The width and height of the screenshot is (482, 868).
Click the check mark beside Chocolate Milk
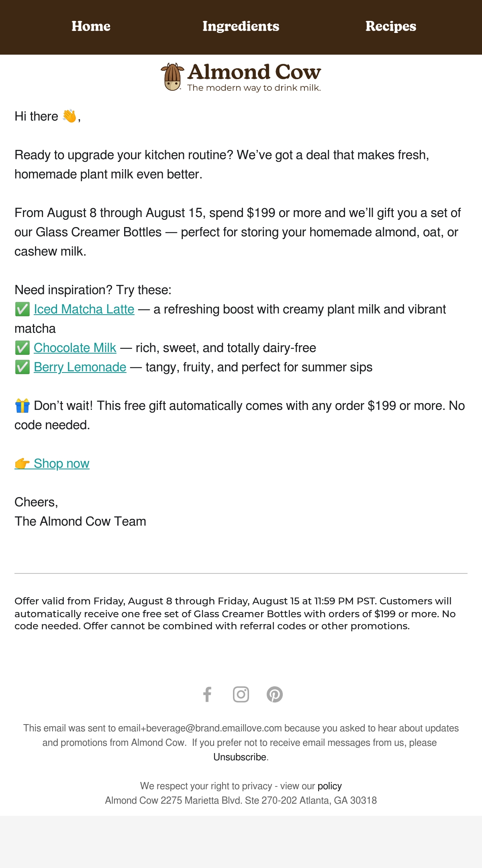click(x=22, y=348)
